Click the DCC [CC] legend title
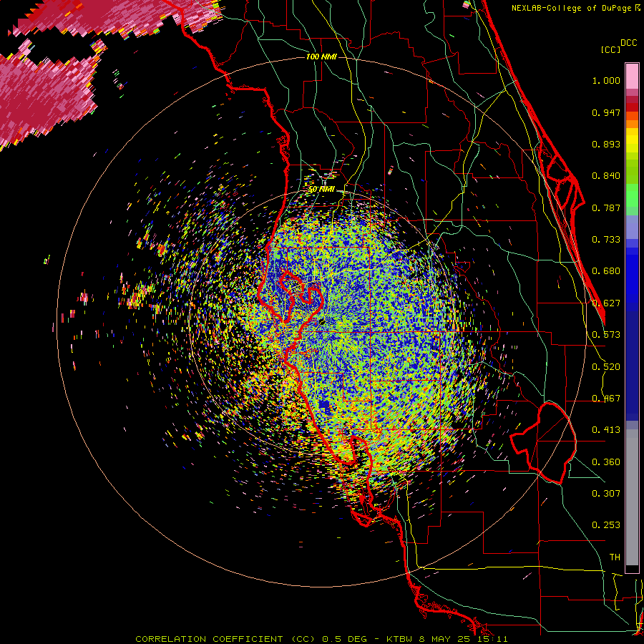The image size is (644, 644). click(x=618, y=46)
